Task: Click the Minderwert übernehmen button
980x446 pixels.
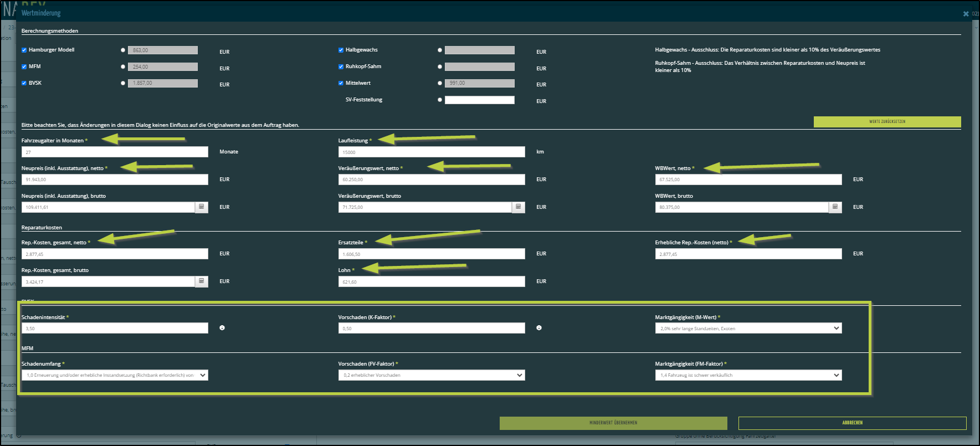Action: click(x=613, y=423)
